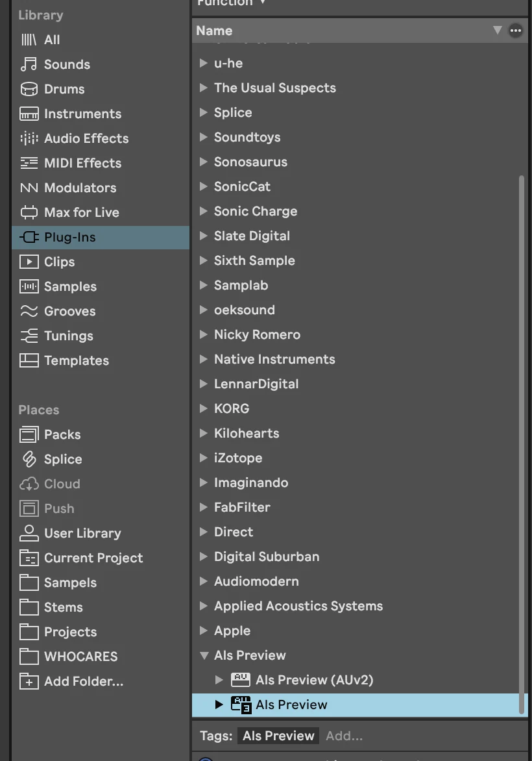Select the Splice place icon
The image size is (532, 761).
29,459
